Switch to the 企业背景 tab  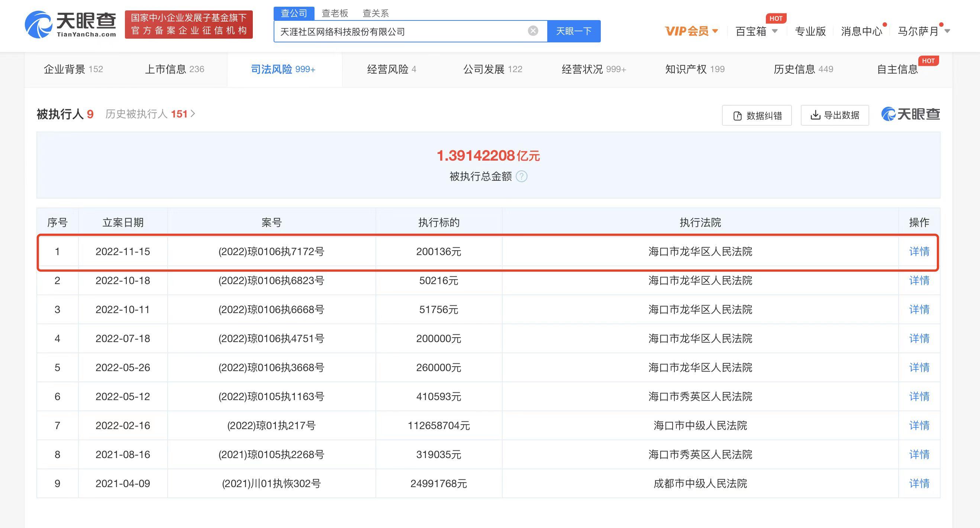click(73, 69)
